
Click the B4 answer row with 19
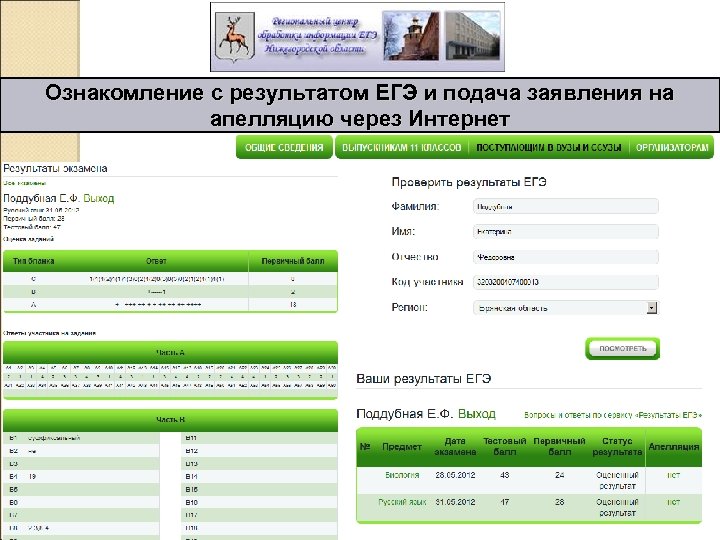(81, 477)
